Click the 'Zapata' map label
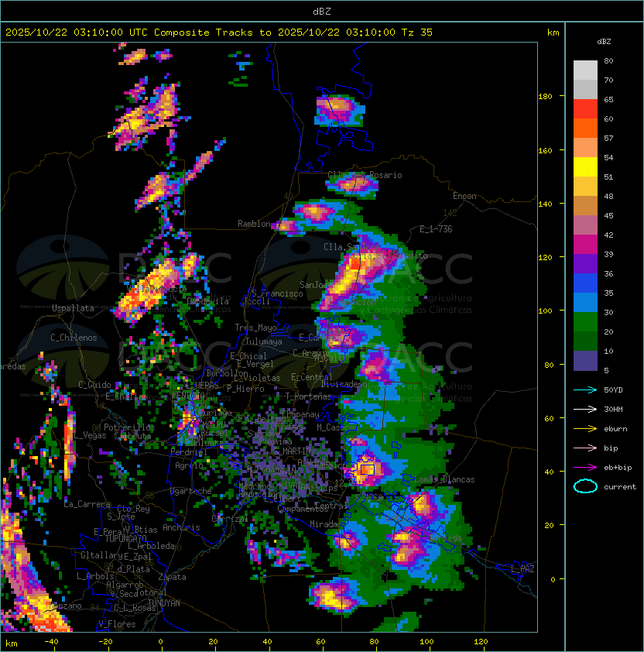 pos(172,577)
